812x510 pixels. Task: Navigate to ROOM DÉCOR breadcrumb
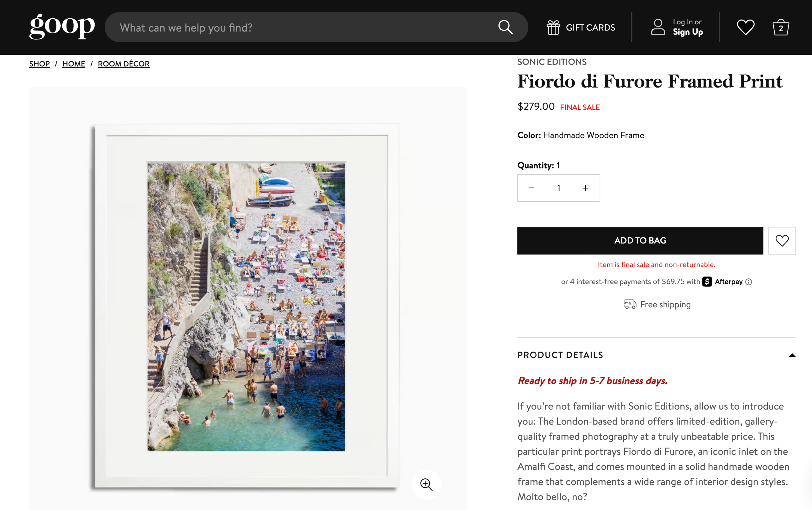[123, 64]
